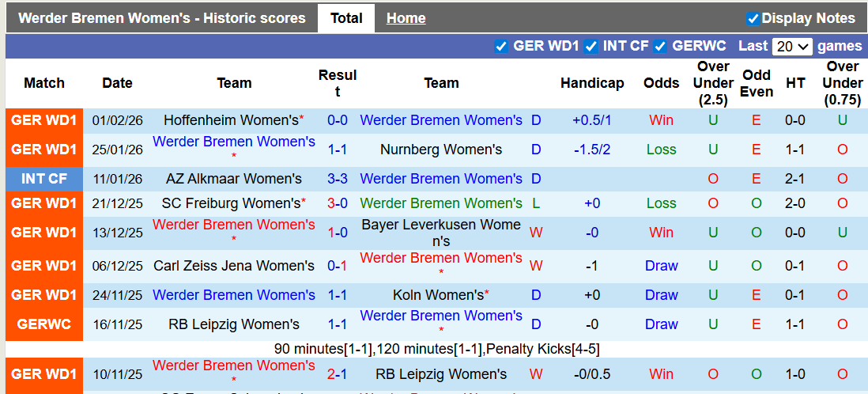Screen dimensions: 868x394
Task: Click the 2-1 score versus RB Leipzig
Action: coord(338,374)
